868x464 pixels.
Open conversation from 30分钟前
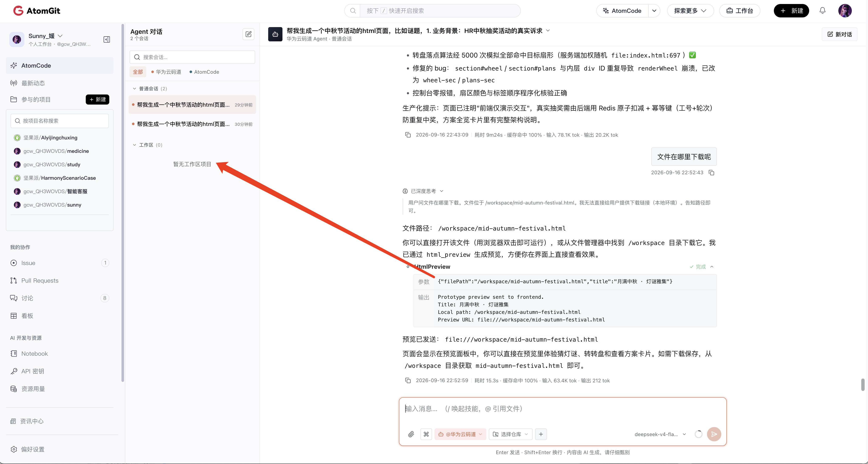tap(192, 124)
